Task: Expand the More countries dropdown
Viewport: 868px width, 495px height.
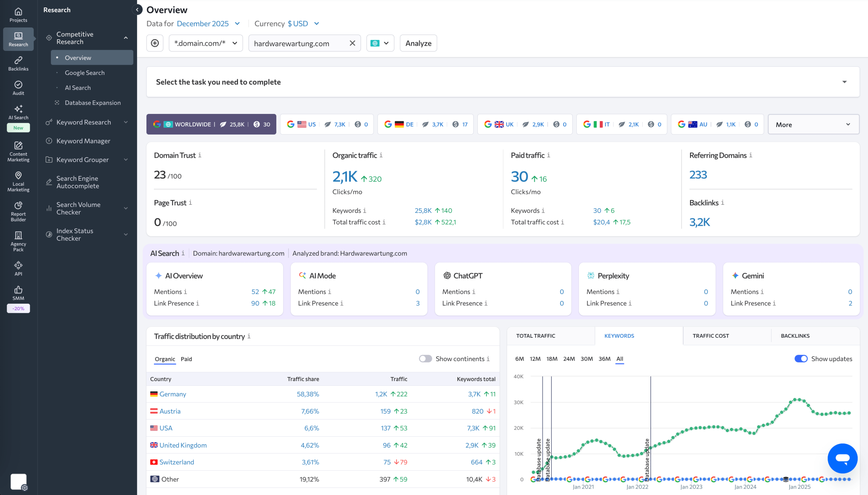Action: [x=813, y=124]
